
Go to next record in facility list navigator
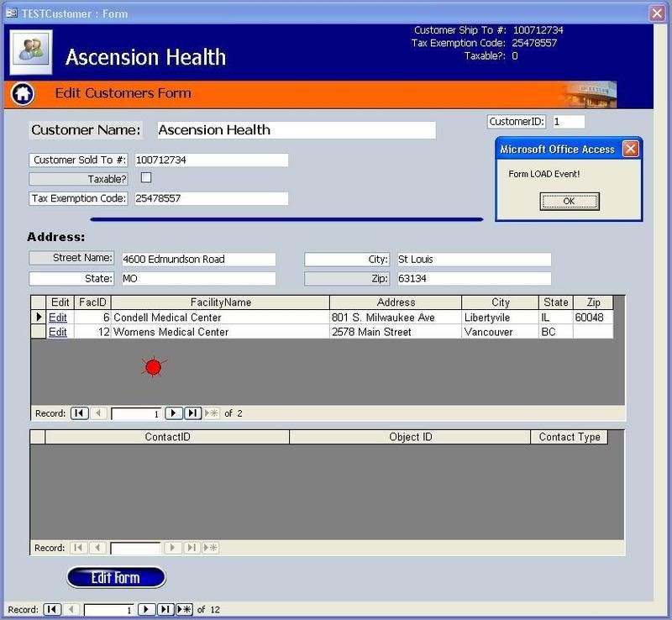pyautogui.click(x=174, y=412)
